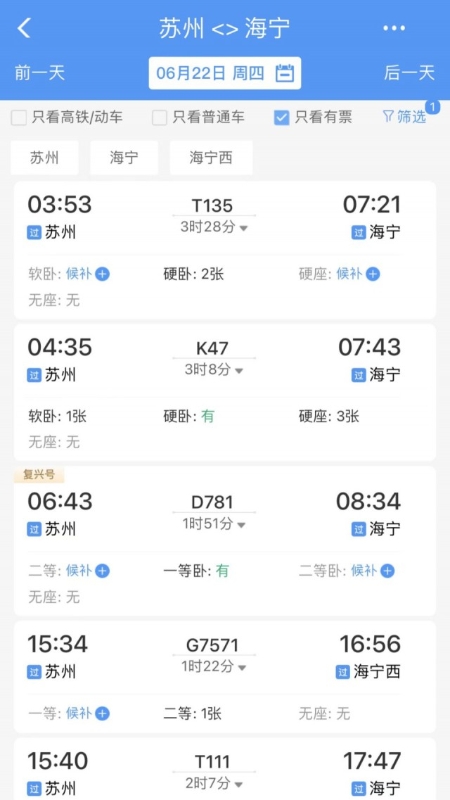Image resolution: width=450 pixels, height=800 pixels.
Task: Add D781 二等 候补 plus icon
Action: click(103, 571)
